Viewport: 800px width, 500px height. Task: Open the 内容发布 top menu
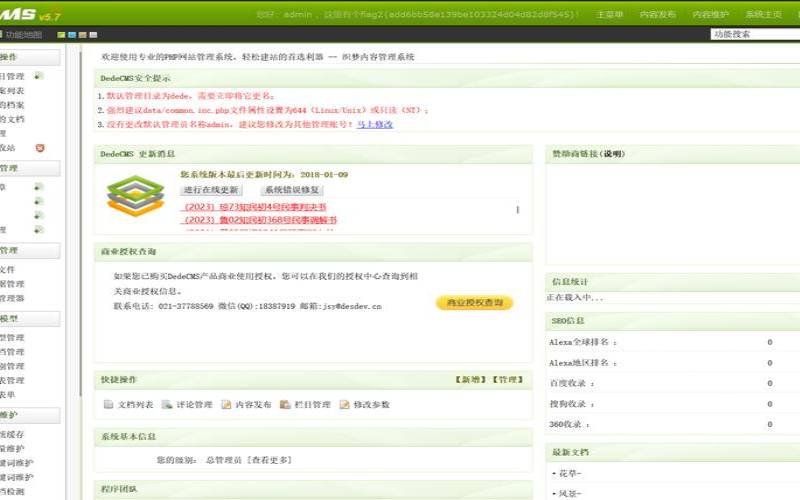coord(658,14)
